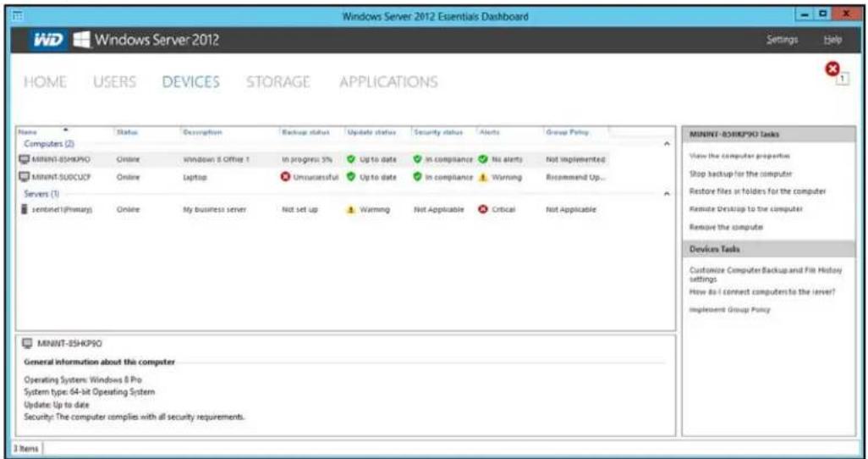The image size is (868, 459).
Task: Select the DEVICES tab
Action: [191, 82]
